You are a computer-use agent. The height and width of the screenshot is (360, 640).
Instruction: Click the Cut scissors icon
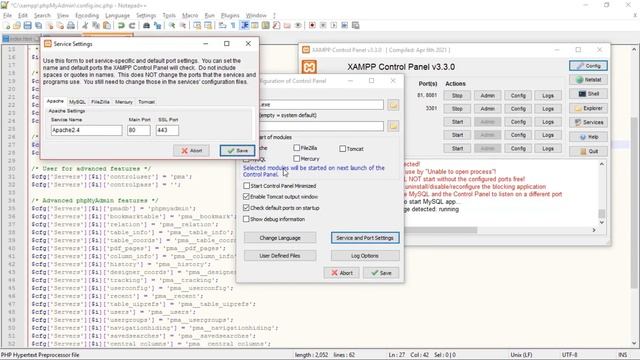[x=85, y=25]
